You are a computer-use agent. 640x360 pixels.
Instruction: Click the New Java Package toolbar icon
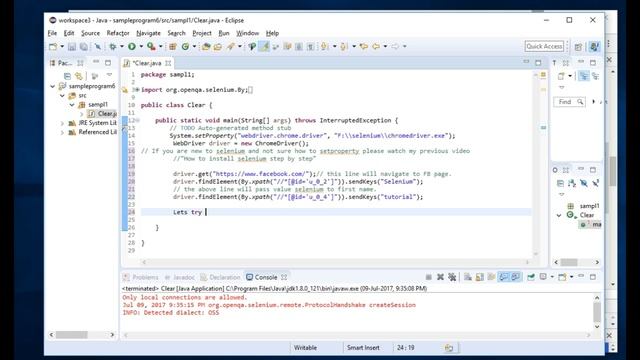click(173, 47)
